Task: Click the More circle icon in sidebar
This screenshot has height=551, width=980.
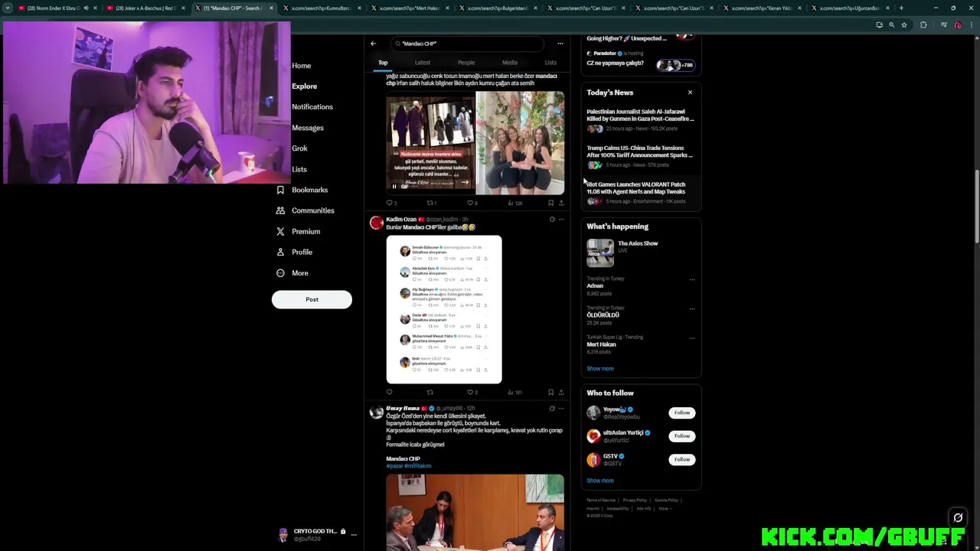Action: point(280,273)
